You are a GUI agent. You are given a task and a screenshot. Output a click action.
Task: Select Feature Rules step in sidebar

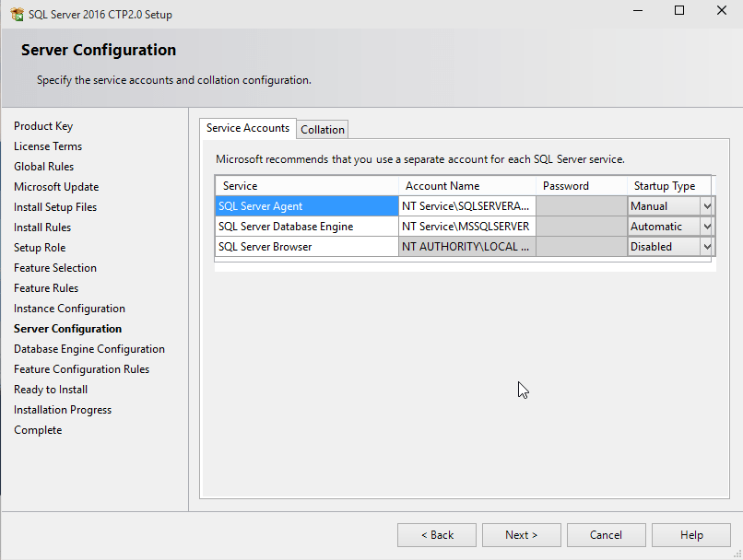click(46, 288)
